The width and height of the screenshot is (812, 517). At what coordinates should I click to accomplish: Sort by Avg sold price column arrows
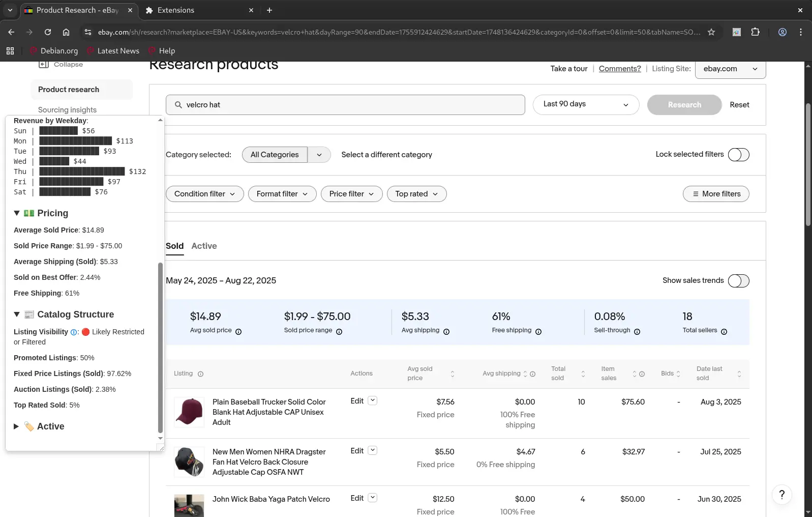click(x=453, y=374)
